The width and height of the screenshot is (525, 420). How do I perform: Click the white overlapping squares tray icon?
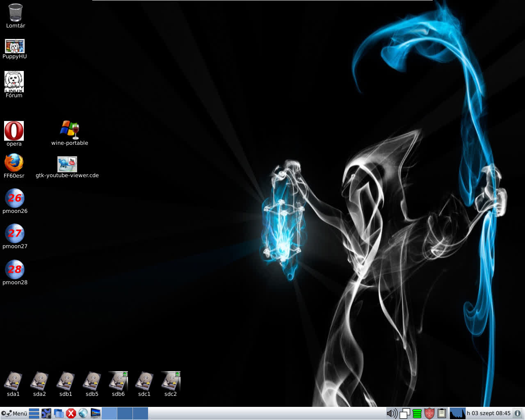(x=405, y=413)
